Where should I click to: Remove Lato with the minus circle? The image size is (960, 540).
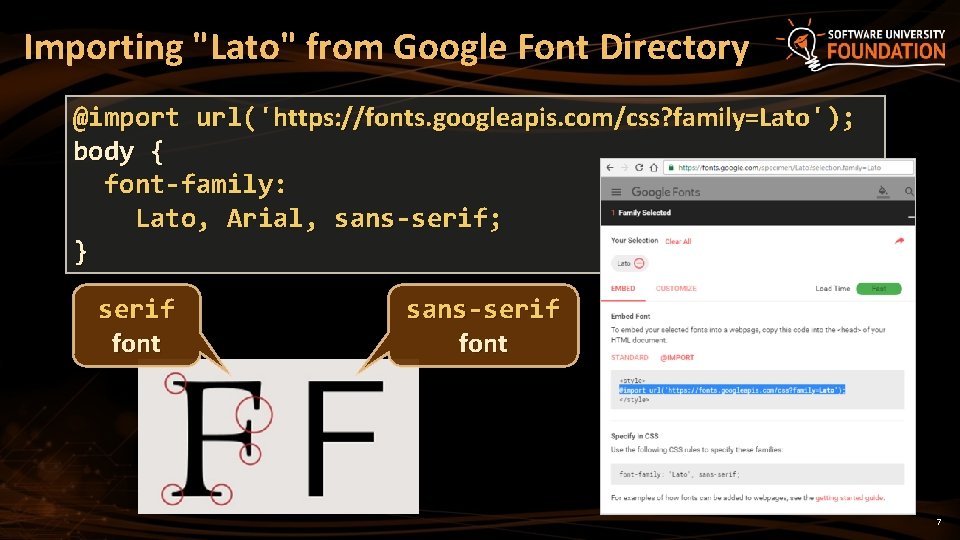(639, 263)
